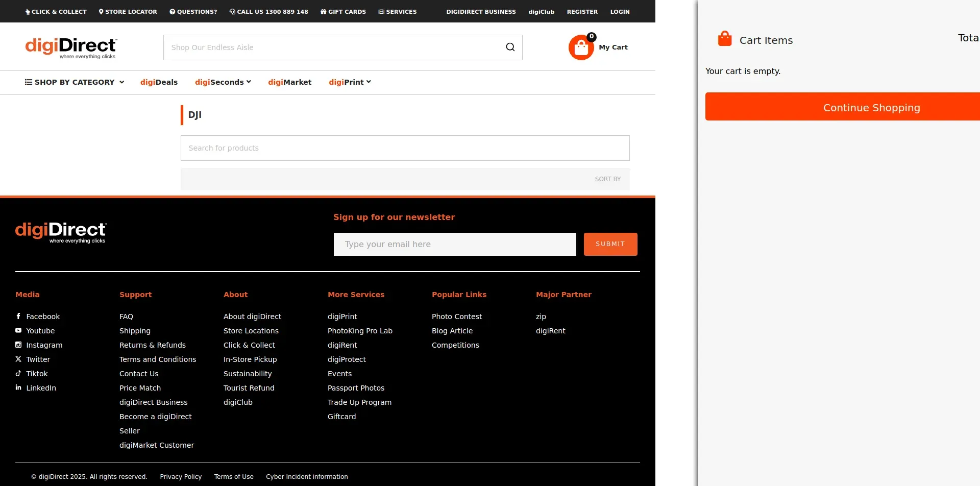Open Tiktok social link
The image size is (980, 486).
[x=32, y=374]
